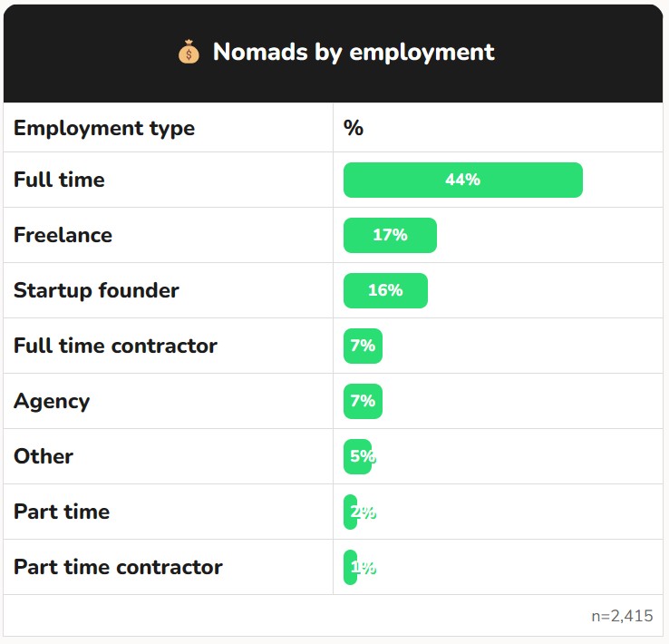Click the 16% Startup founder bar

pyautogui.click(x=385, y=290)
